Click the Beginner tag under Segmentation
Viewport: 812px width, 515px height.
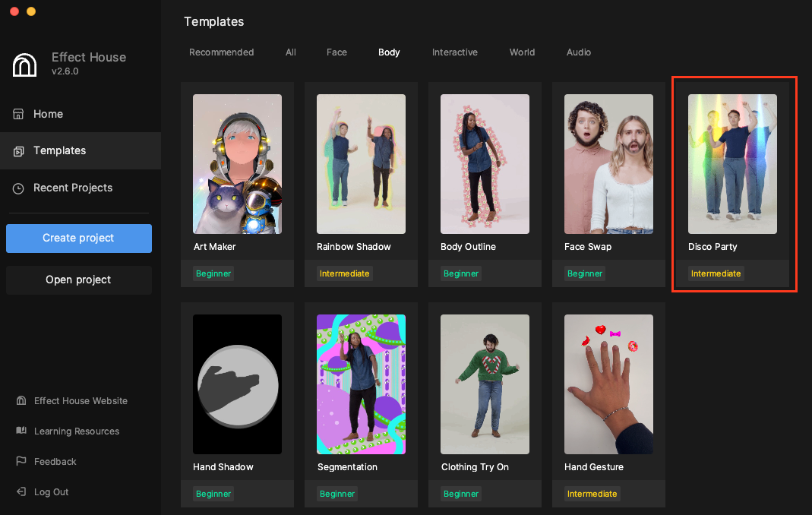[337, 494]
